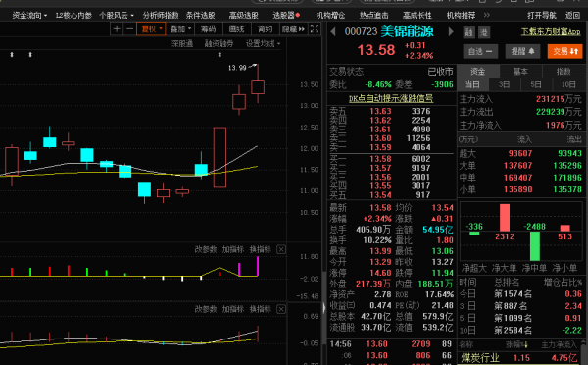Image resolution: width=588 pixels, height=365 pixels.
Task: Toggle the 筹码 chip distribution view
Action: point(208,28)
